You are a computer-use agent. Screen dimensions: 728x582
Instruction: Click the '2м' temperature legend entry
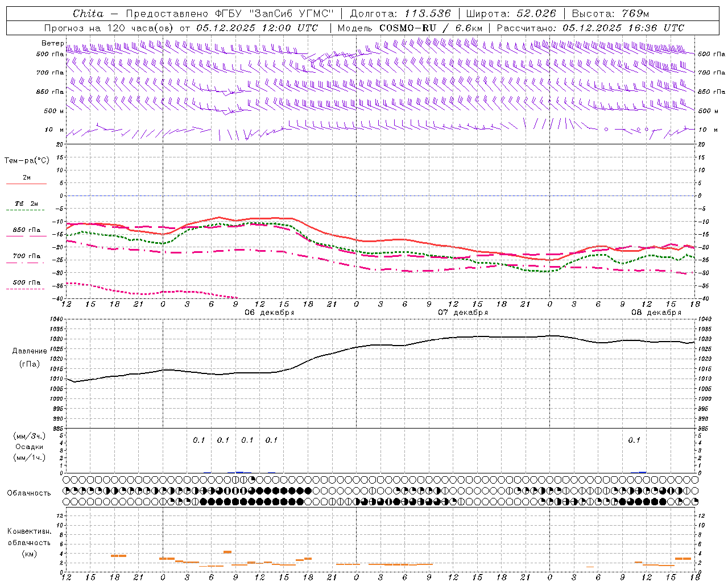click(27, 178)
